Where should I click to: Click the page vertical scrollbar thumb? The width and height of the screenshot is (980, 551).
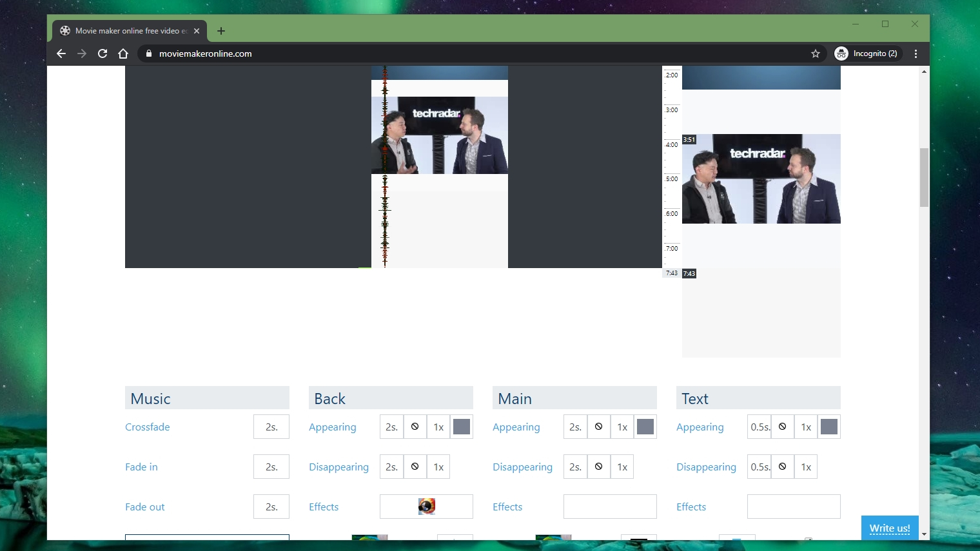(x=924, y=177)
